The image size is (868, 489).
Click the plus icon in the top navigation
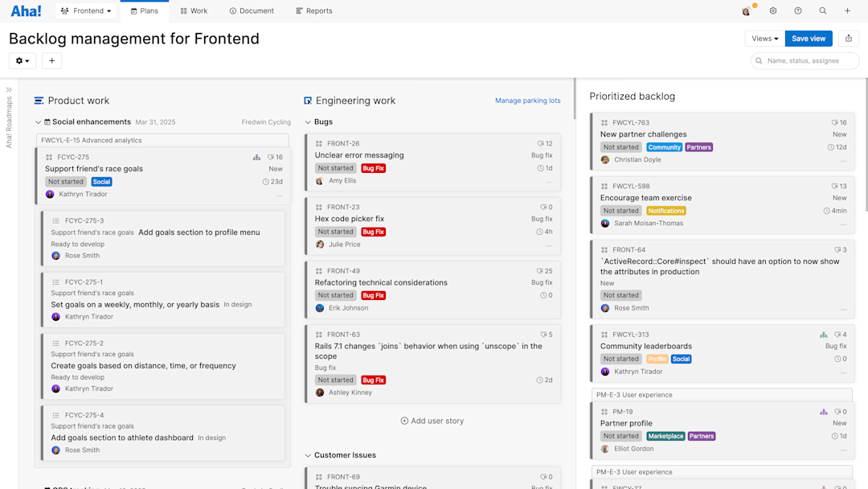845,10
